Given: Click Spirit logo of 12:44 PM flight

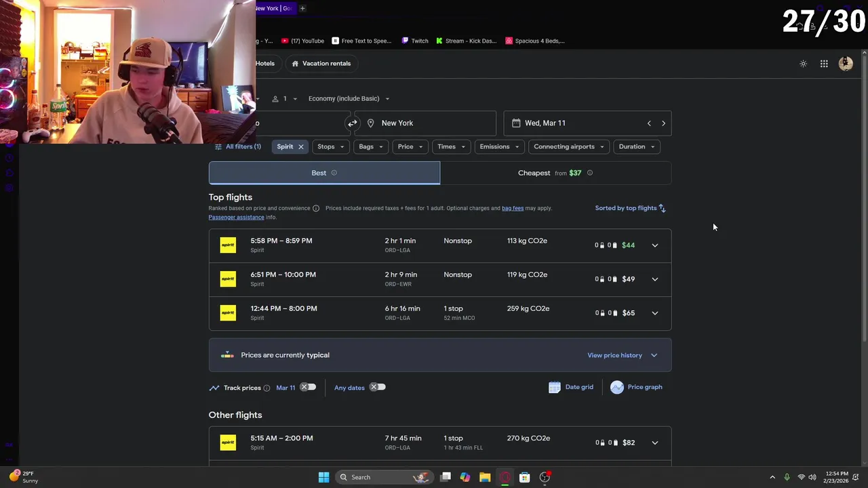Looking at the screenshot, I should click(228, 313).
